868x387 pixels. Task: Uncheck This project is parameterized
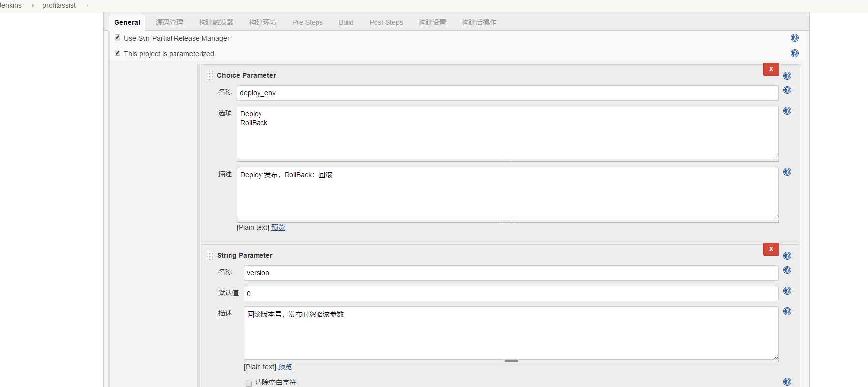coord(117,53)
